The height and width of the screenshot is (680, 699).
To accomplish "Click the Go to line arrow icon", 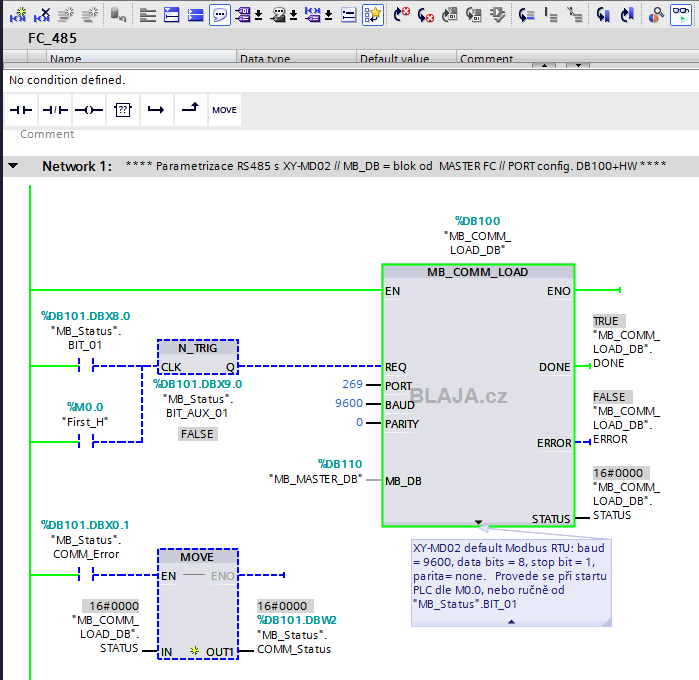I will (x=526, y=15).
